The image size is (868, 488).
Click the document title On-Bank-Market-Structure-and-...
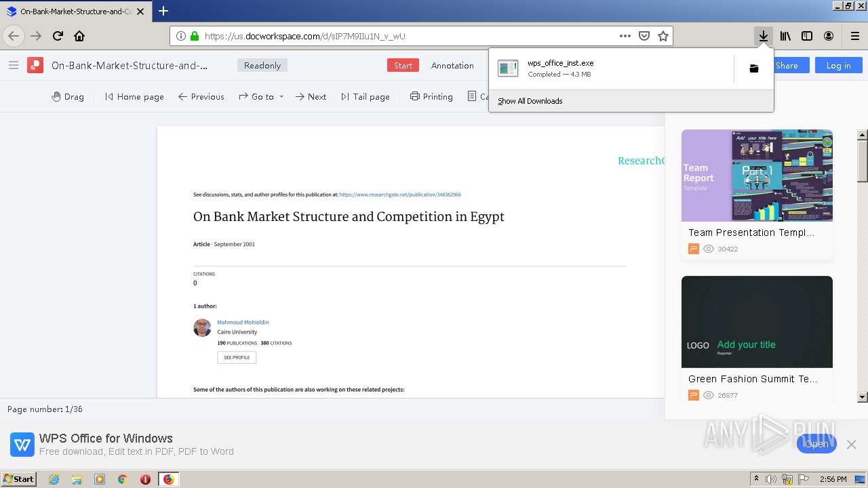click(130, 65)
